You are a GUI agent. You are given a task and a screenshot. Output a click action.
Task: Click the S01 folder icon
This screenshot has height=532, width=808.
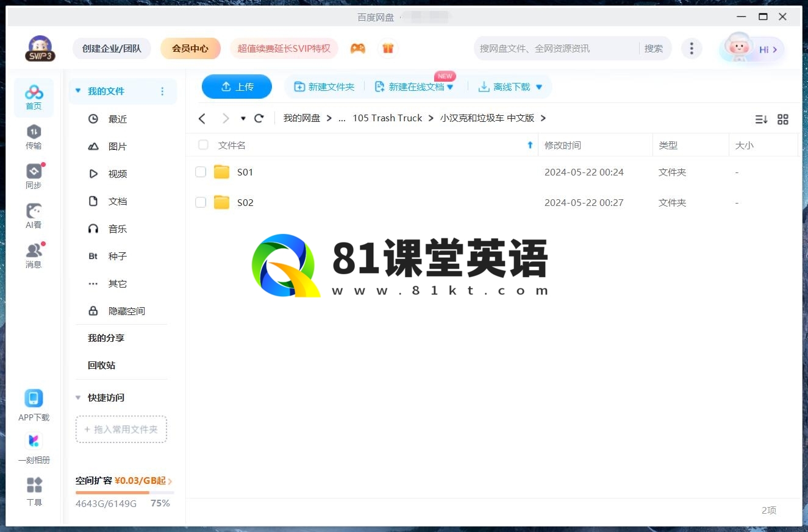[x=221, y=172]
